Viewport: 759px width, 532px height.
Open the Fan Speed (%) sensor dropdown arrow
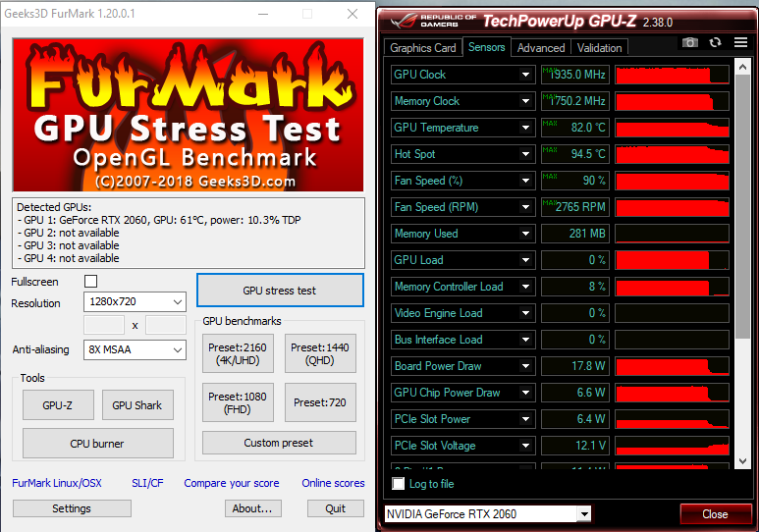[x=525, y=181]
